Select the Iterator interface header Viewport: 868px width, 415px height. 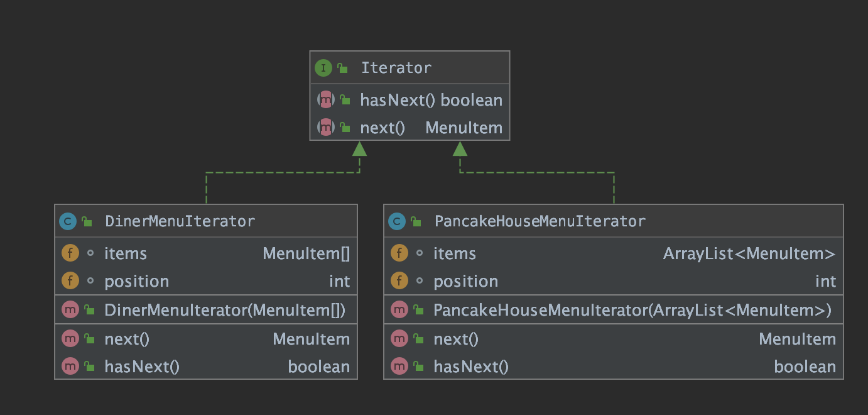coord(396,67)
